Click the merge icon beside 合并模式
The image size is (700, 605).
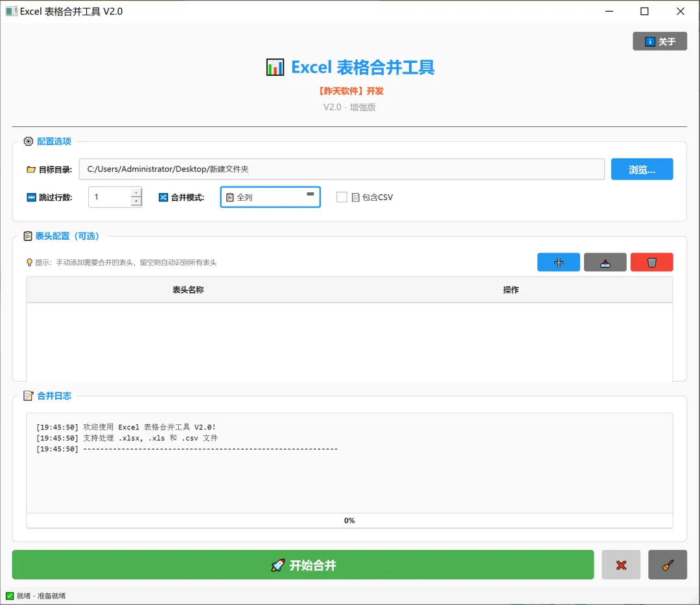(x=163, y=197)
